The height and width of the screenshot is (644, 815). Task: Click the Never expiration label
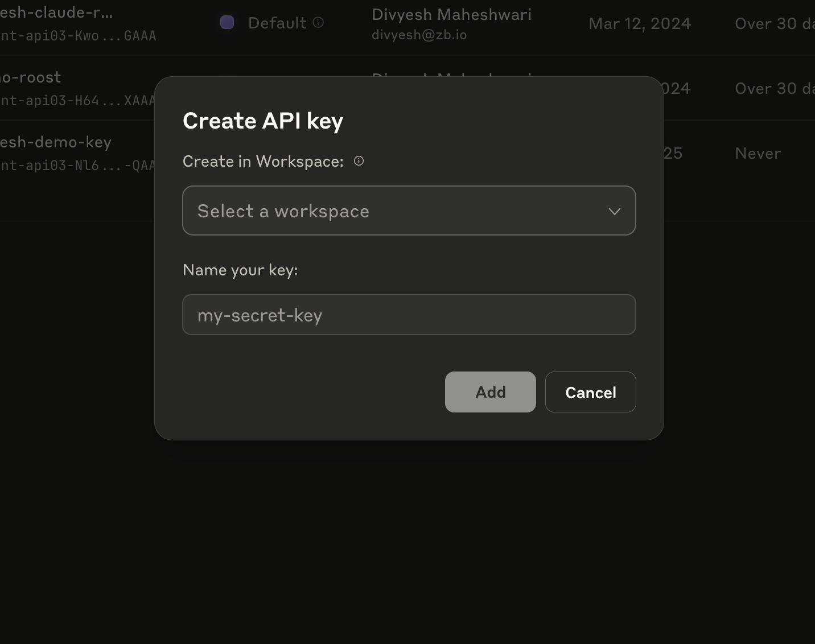tap(757, 153)
